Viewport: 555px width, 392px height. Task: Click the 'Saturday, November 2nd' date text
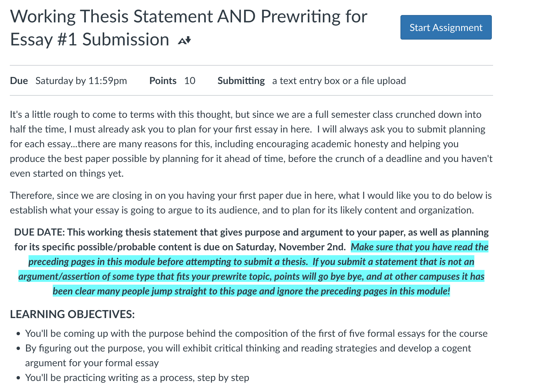click(x=291, y=247)
